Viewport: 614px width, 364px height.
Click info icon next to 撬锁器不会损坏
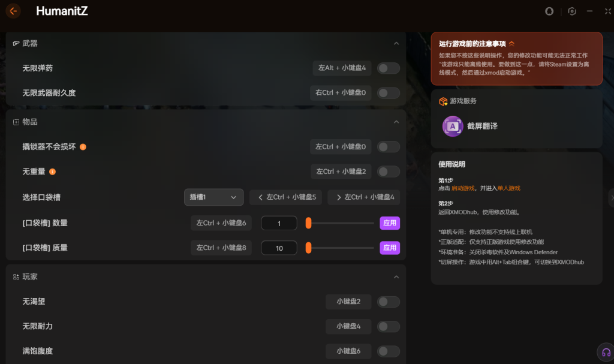click(83, 147)
